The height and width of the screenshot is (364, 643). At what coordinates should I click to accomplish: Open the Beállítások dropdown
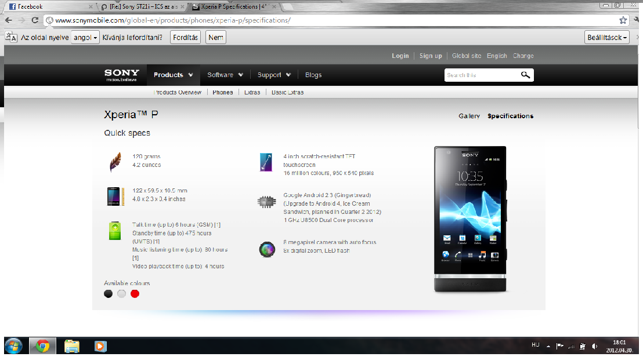607,37
